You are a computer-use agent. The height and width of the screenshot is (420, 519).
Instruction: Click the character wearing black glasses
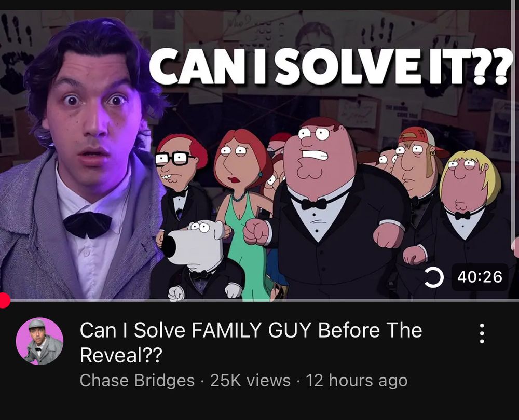[x=179, y=192]
